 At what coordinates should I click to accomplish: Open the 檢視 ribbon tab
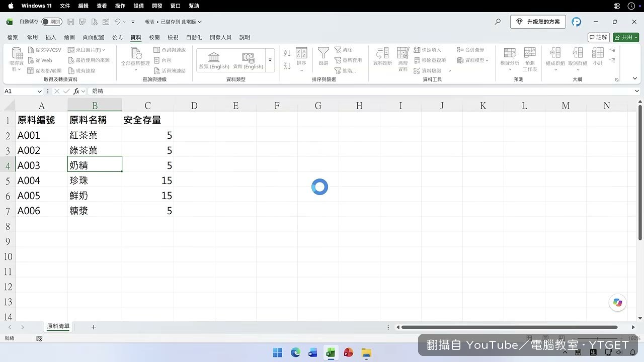(x=173, y=37)
